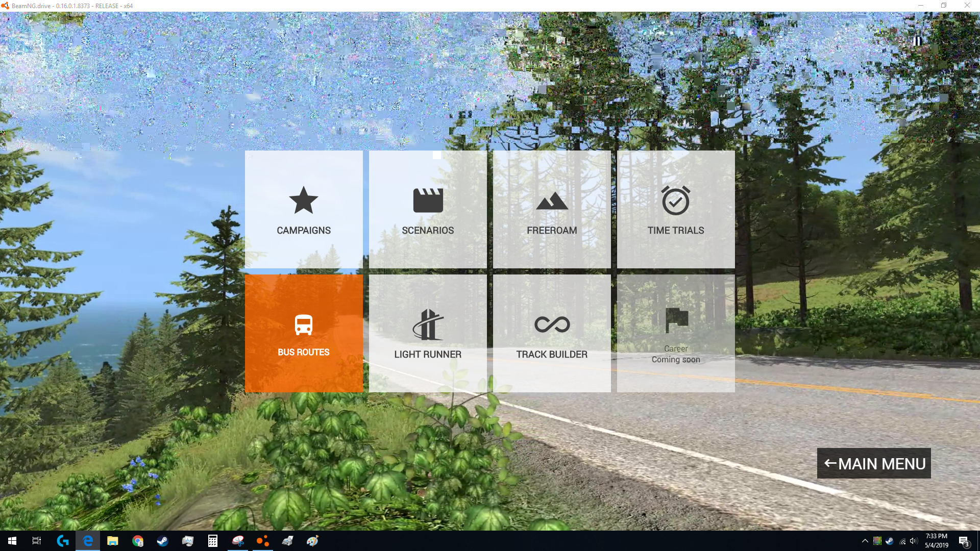Open Calculator from the taskbar
The width and height of the screenshot is (980, 551).
coord(212,541)
